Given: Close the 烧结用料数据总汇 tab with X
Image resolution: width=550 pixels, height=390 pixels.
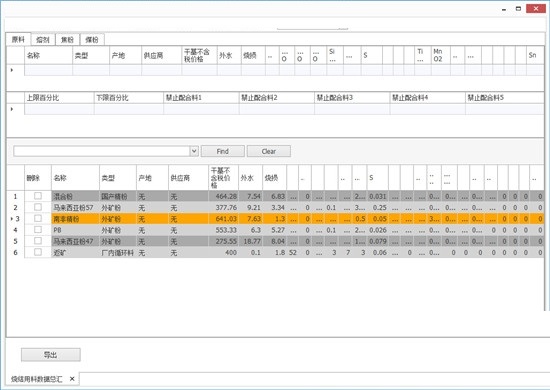Looking at the screenshot, I should tap(72, 379).
